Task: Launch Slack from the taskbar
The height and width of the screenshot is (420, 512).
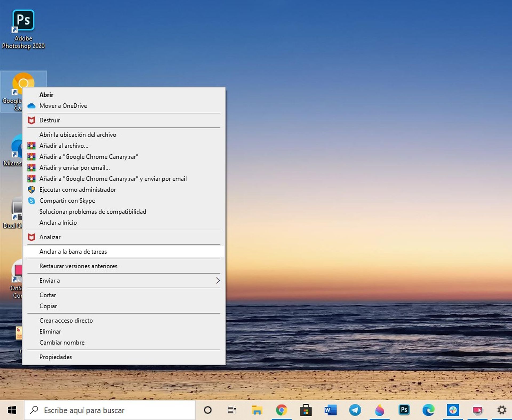Action: pyautogui.click(x=453, y=410)
